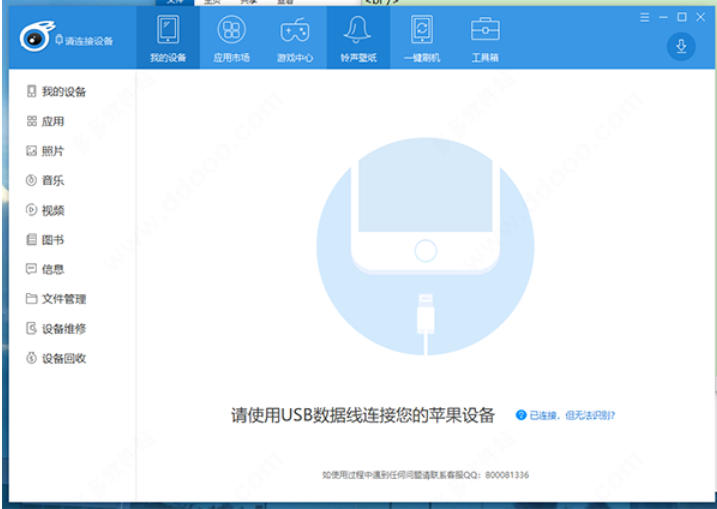Click the USB connection prompt text
The height and width of the screenshot is (509, 717).
[363, 415]
